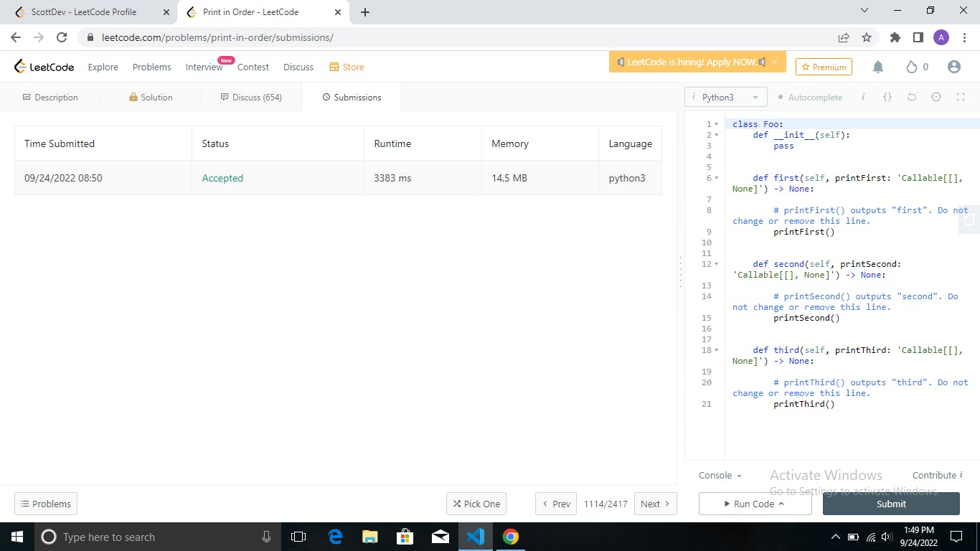Click the LeetCode logo in header
The width and height of the screenshot is (980, 551).
(44, 67)
